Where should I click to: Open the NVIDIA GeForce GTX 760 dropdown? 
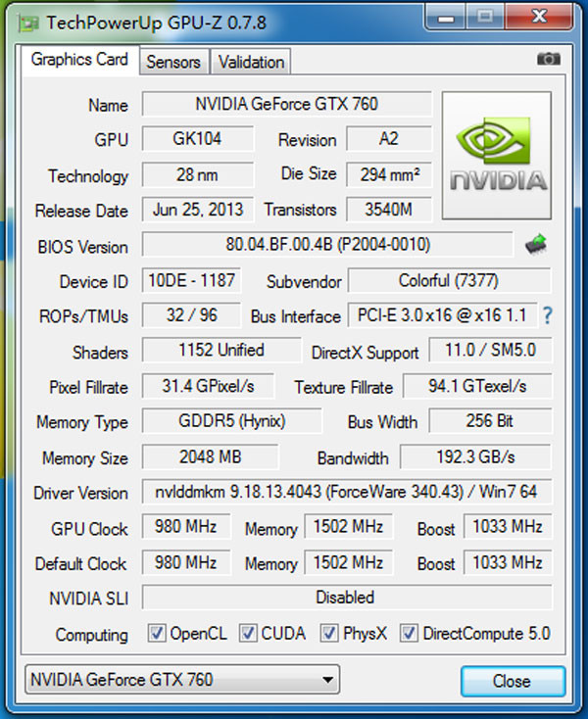(182, 679)
